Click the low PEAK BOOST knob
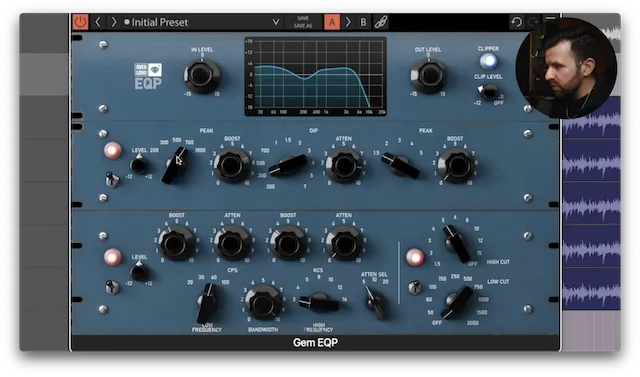 231,165
